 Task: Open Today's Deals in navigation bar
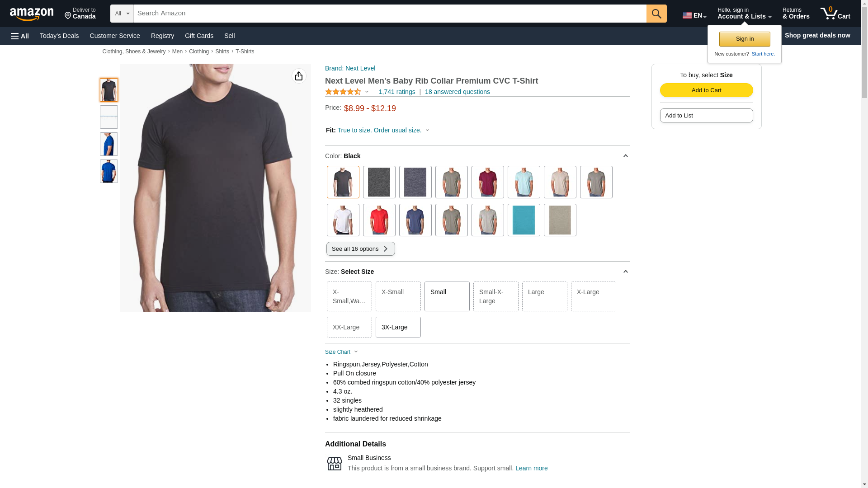pos(59,36)
